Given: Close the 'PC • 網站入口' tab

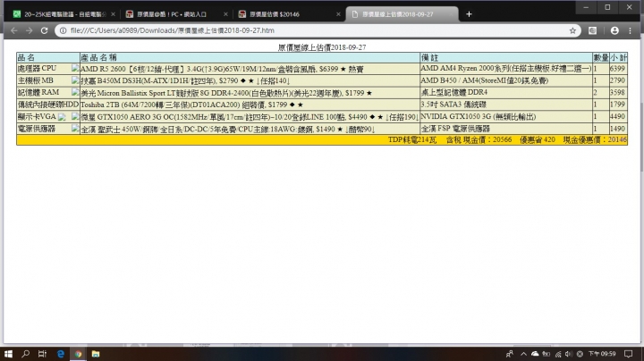Looking at the screenshot, I should (x=225, y=14).
